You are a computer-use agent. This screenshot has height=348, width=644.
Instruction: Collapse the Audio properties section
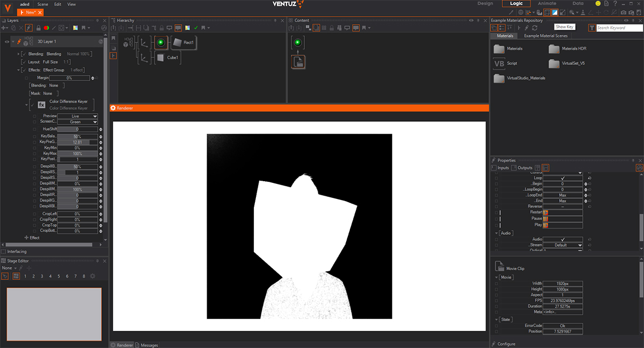tap(496, 233)
